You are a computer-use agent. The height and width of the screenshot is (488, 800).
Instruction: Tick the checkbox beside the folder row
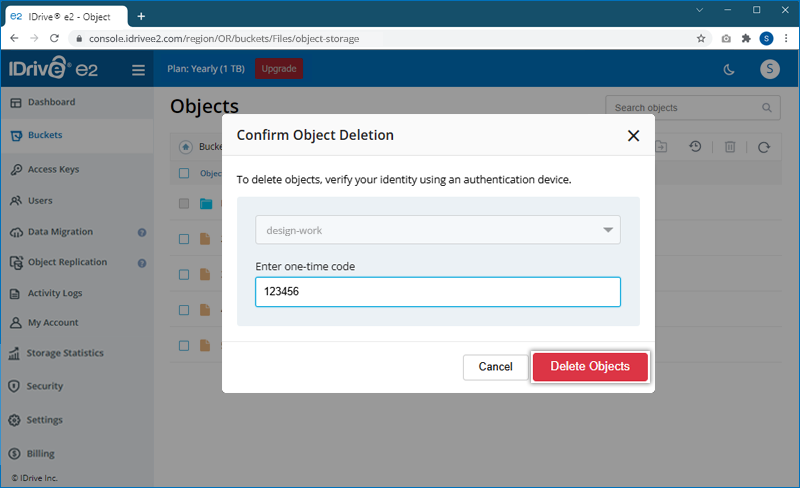tap(184, 204)
